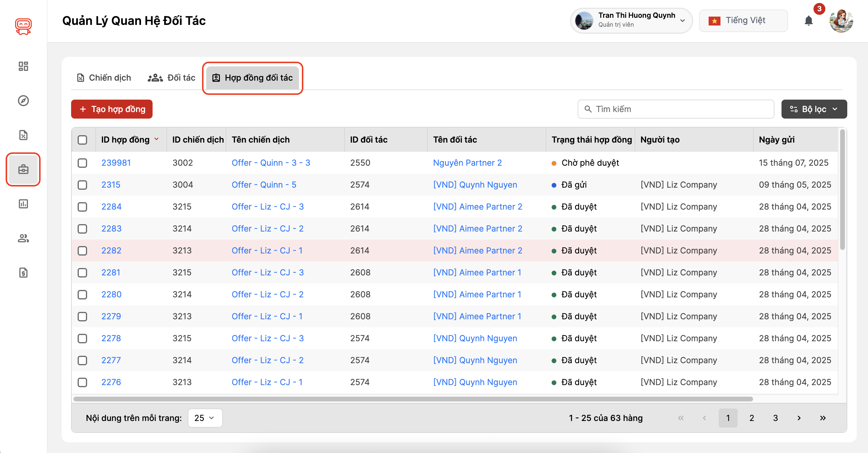Check the select-all checkbox in table header
868x453 pixels.
[x=82, y=140]
